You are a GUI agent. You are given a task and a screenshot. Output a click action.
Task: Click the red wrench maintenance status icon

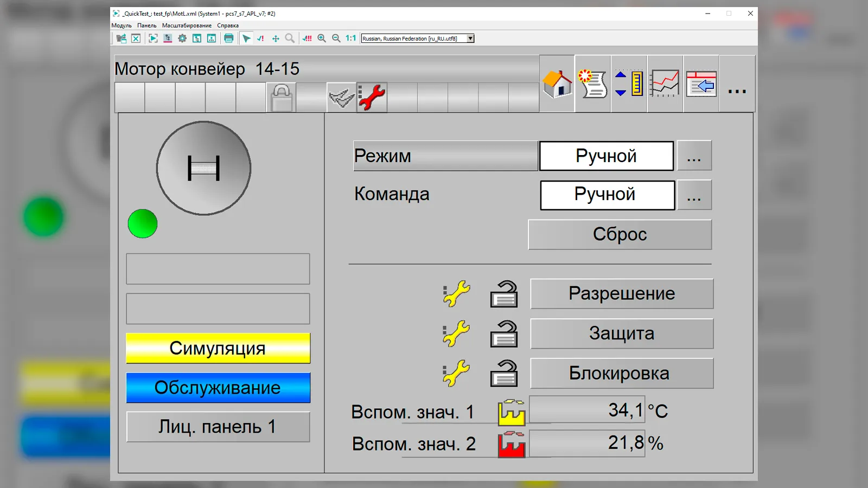tap(372, 98)
